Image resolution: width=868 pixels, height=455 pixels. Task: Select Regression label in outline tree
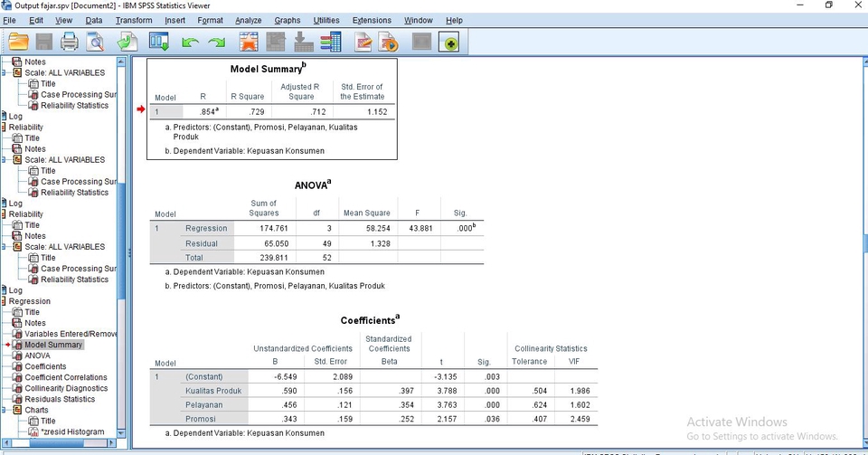click(x=29, y=301)
